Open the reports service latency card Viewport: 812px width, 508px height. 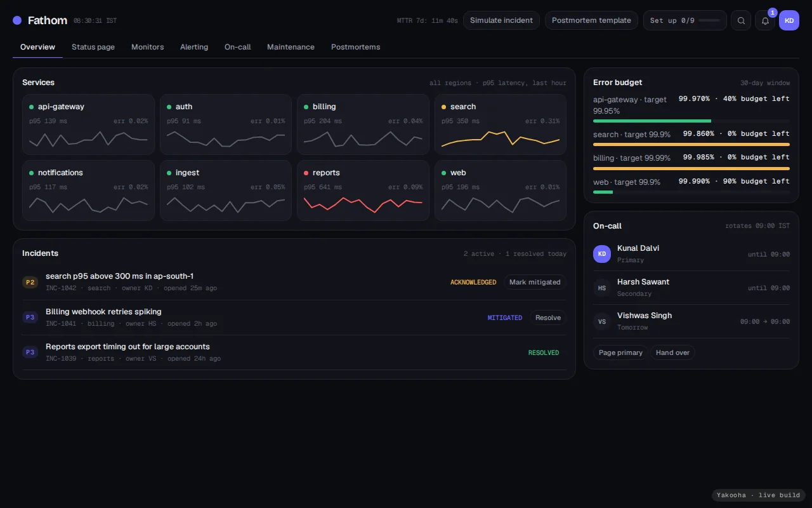[363, 190]
